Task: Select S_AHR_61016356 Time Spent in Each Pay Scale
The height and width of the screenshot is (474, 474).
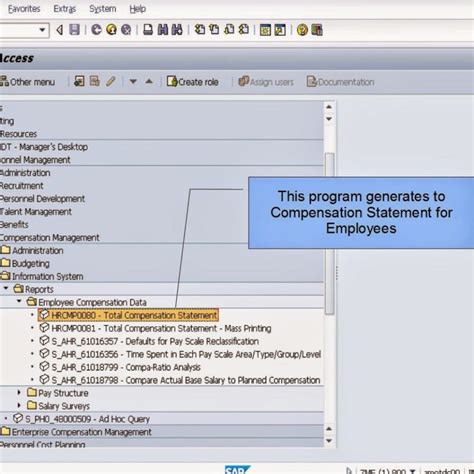Action: click(180, 354)
